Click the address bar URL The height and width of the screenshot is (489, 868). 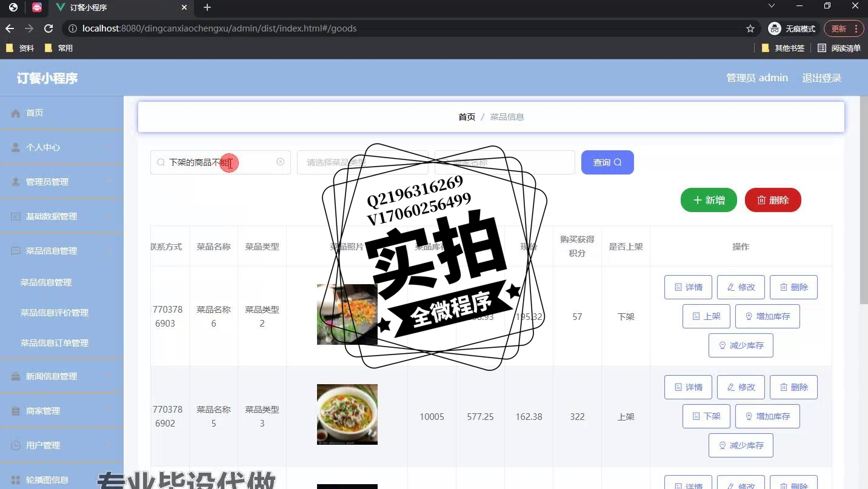coord(219,28)
